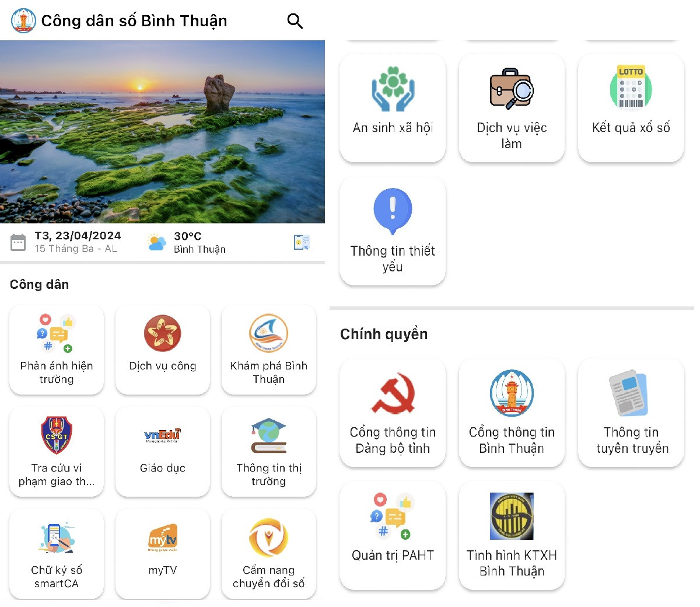Select the vnEdu Giáo dục tile
Viewport: 700px width, 607px height.
(163, 452)
